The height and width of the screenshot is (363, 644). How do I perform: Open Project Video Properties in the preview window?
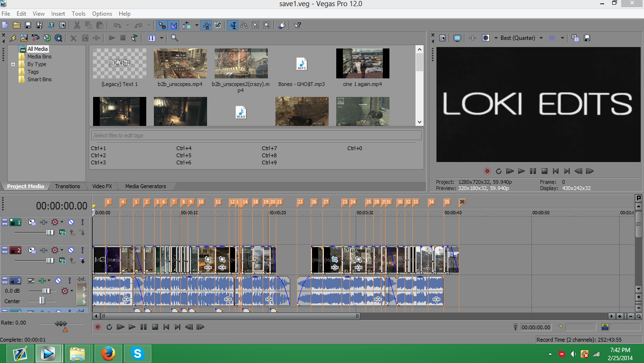[443, 38]
